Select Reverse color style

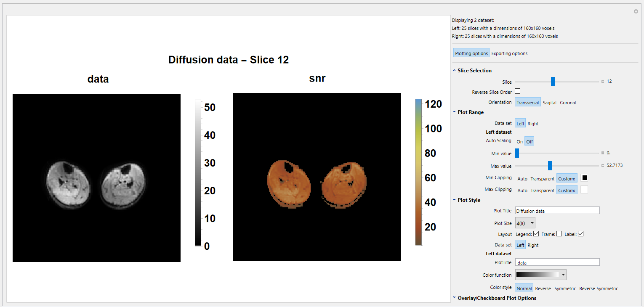coord(543,288)
